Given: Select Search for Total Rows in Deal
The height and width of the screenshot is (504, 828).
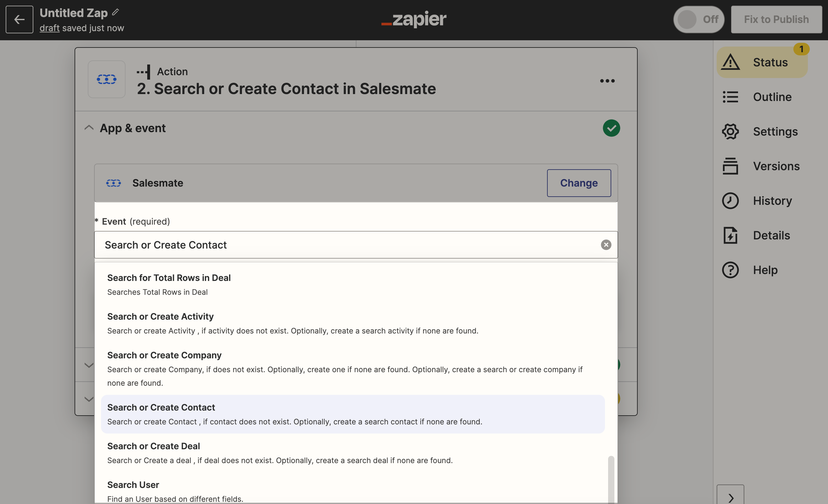Looking at the screenshot, I should pyautogui.click(x=353, y=285).
